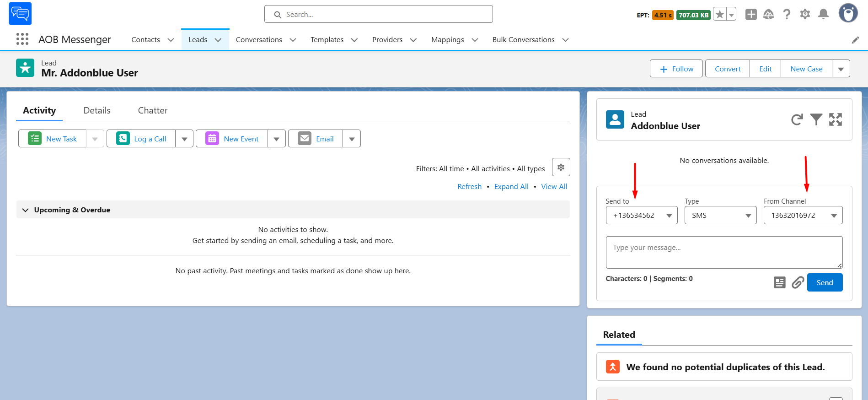
Task: Collapse the Upcoming & Overdue section
Action: (x=26, y=210)
